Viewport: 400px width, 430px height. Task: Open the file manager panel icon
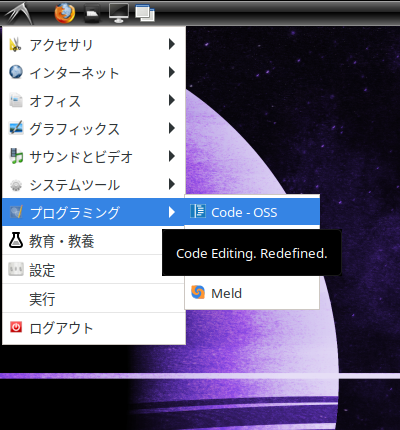tap(92, 14)
